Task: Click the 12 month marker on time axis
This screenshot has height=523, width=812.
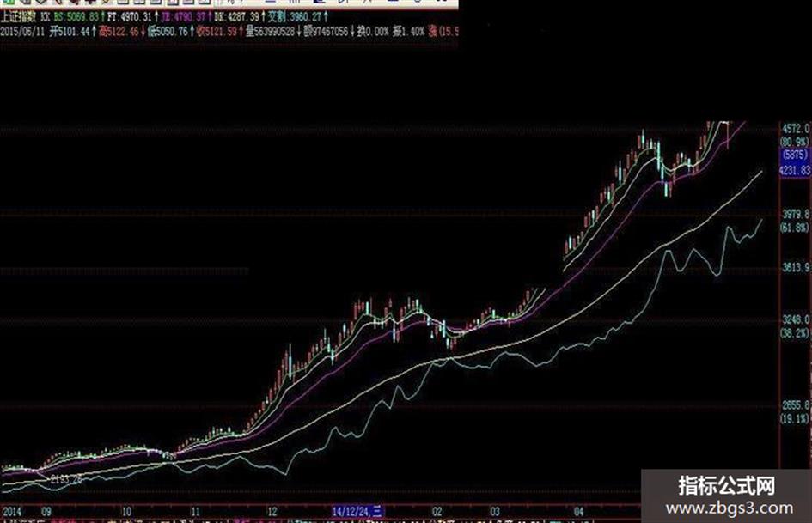Action: coord(272,512)
